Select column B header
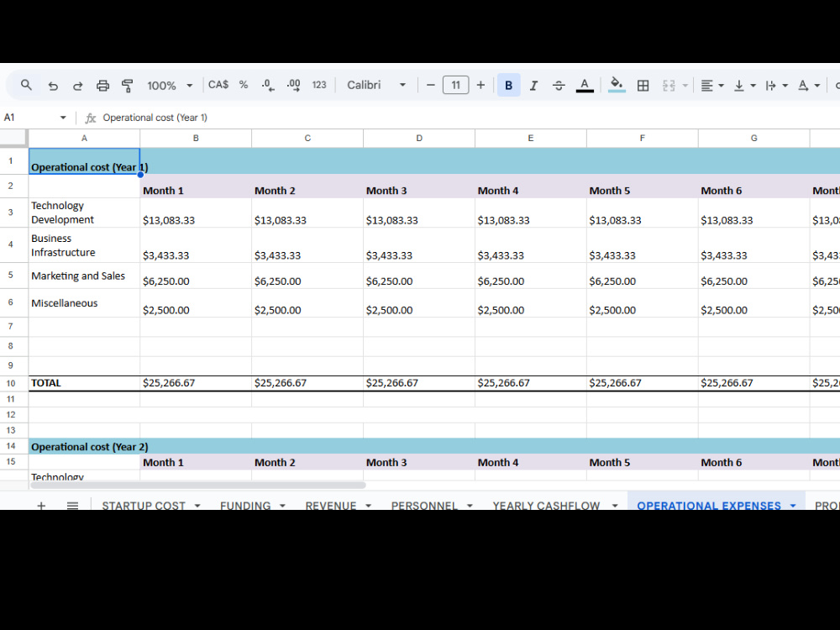Viewport: 840px width, 630px height. tap(196, 139)
